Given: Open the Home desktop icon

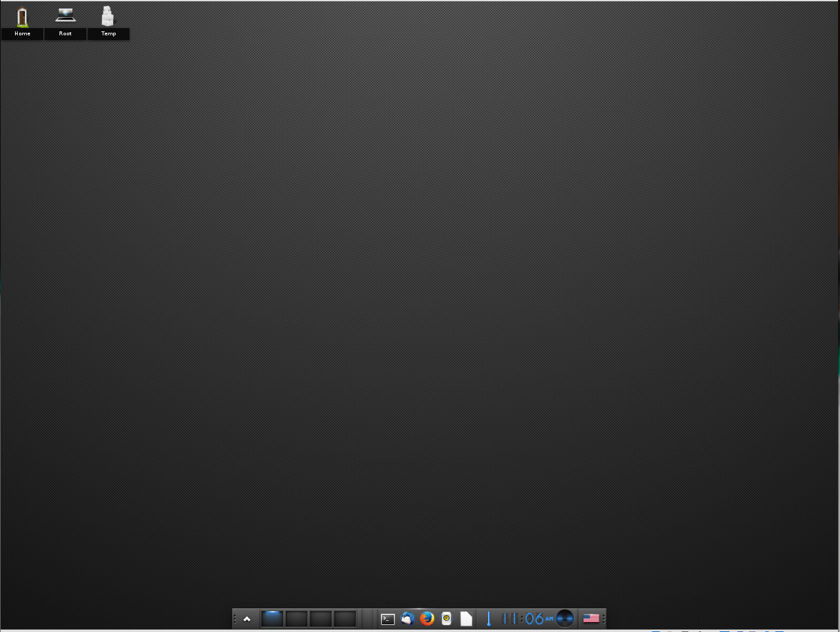Looking at the screenshot, I should coord(22,22).
